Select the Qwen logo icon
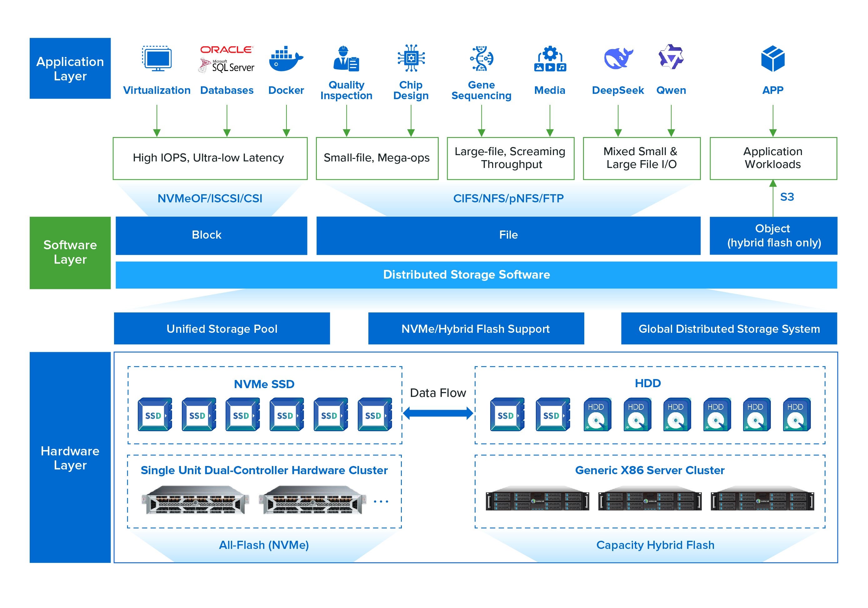The image size is (868, 608). 671,57
